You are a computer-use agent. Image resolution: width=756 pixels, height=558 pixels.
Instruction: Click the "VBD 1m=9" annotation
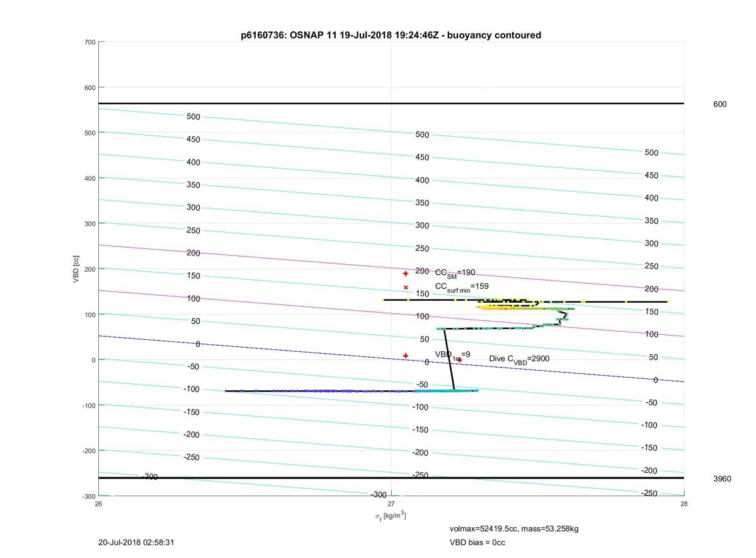click(452, 355)
